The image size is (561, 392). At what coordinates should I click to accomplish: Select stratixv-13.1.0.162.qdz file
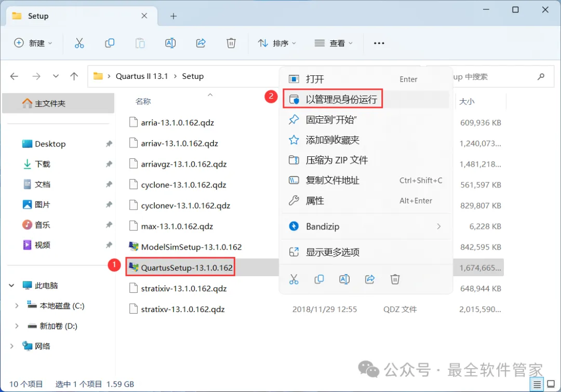pyautogui.click(x=177, y=309)
